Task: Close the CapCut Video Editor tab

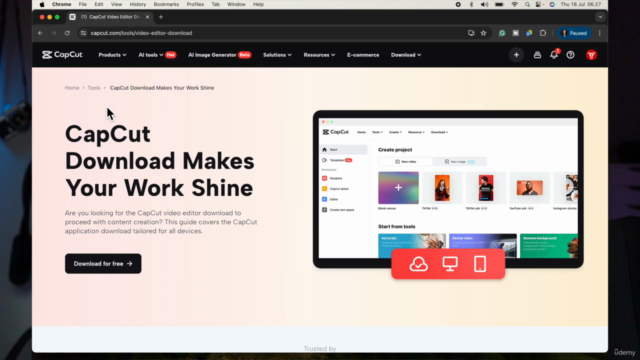Action: click(147, 17)
